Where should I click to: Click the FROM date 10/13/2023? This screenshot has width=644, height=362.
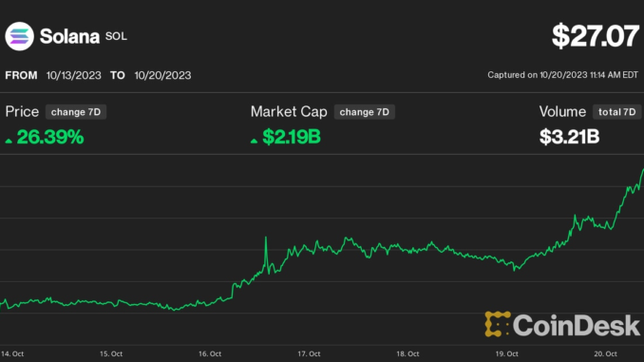click(x=73, y=75)
